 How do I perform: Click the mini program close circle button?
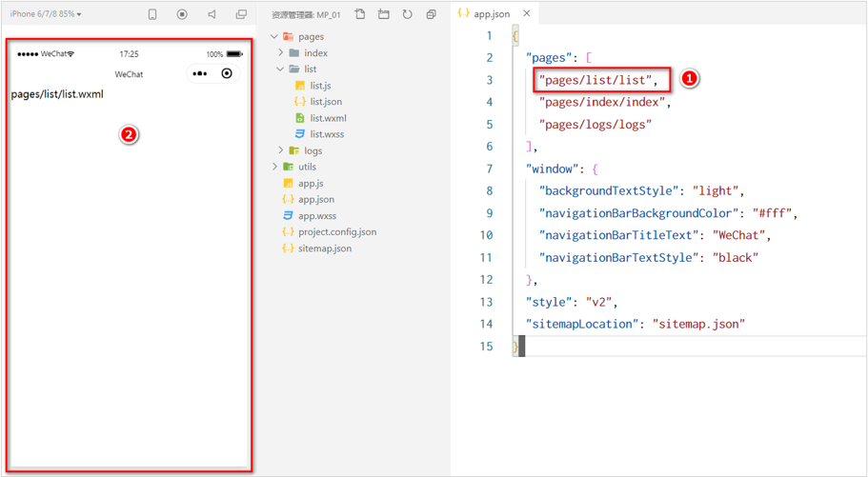(227, 73)
